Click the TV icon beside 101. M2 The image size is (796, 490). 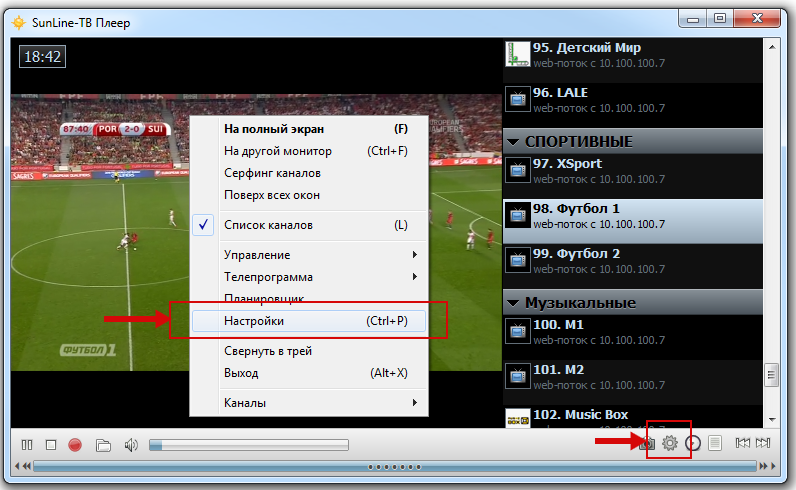(x=518, y=376)
